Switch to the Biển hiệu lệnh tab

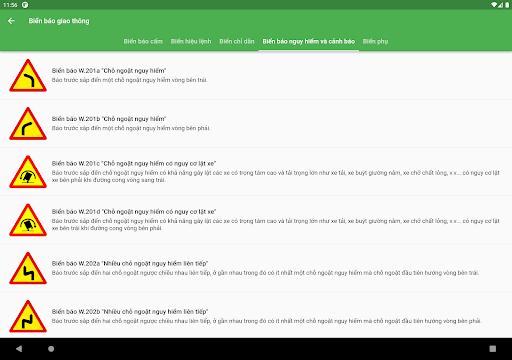[191, 41]
